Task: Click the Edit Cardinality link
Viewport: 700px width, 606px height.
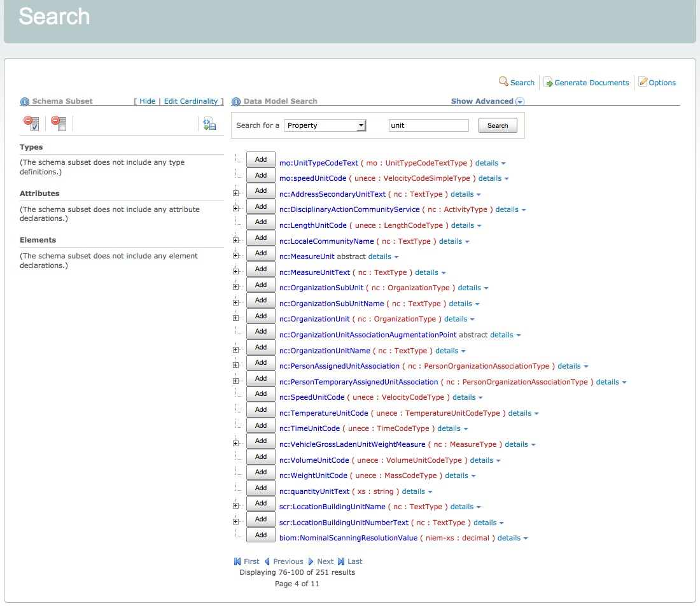Action: point(191,101)
